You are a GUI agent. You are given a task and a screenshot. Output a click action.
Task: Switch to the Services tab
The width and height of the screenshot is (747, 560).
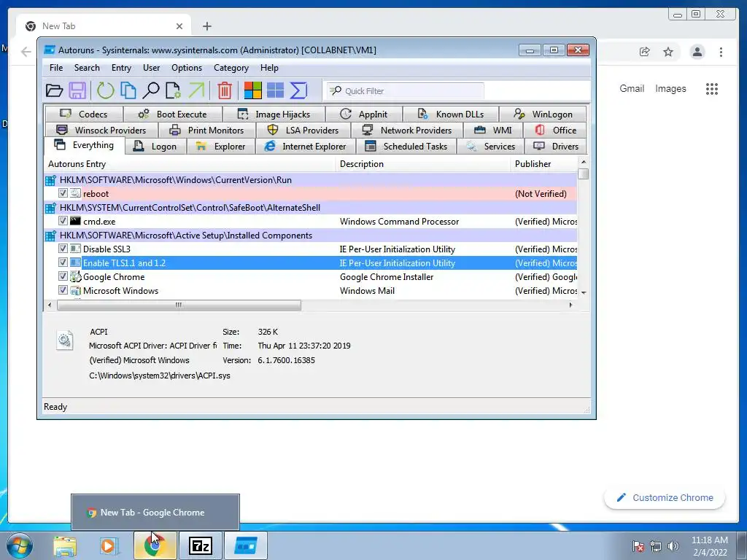point(491,146)
